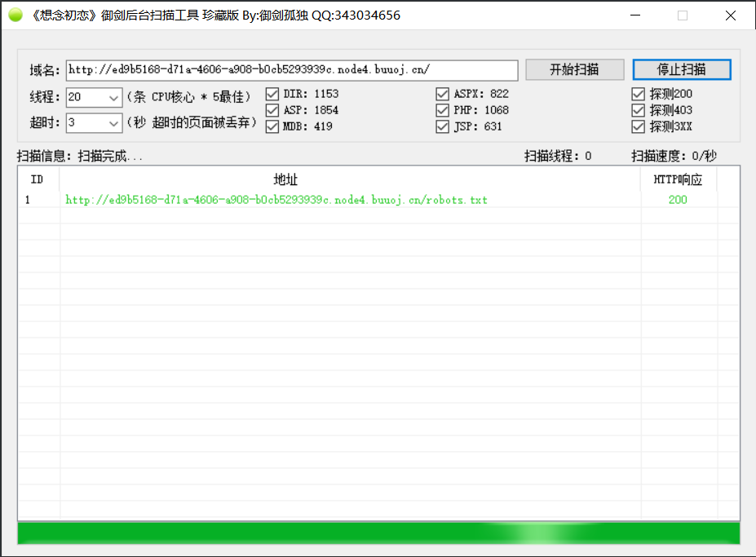Disable the 探测403 response checkbox

point(639,110)
